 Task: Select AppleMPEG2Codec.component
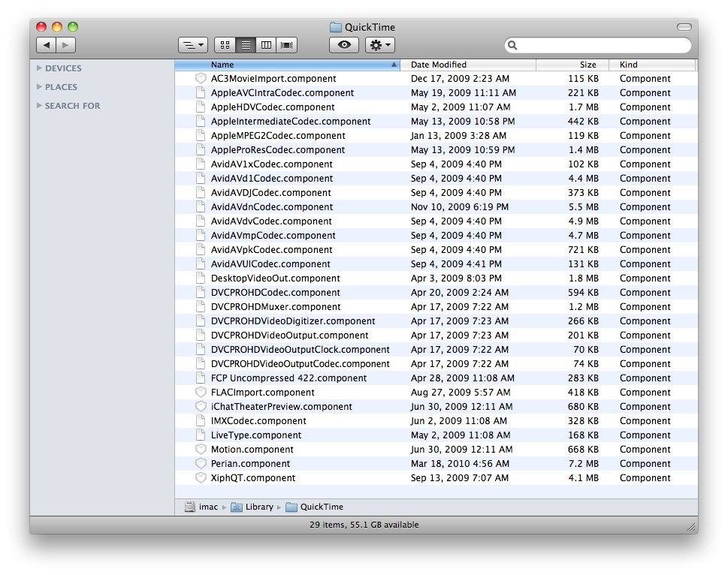pyautogui.click(x=436, y=136)
